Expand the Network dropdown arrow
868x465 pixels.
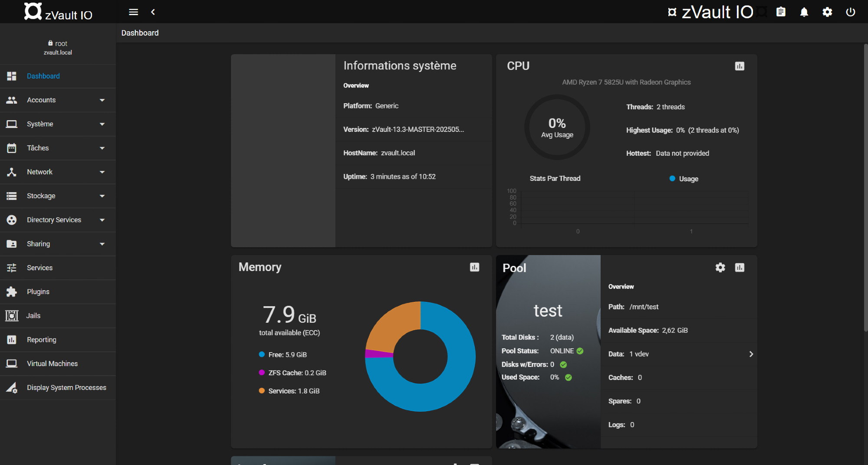coord(102,172)
